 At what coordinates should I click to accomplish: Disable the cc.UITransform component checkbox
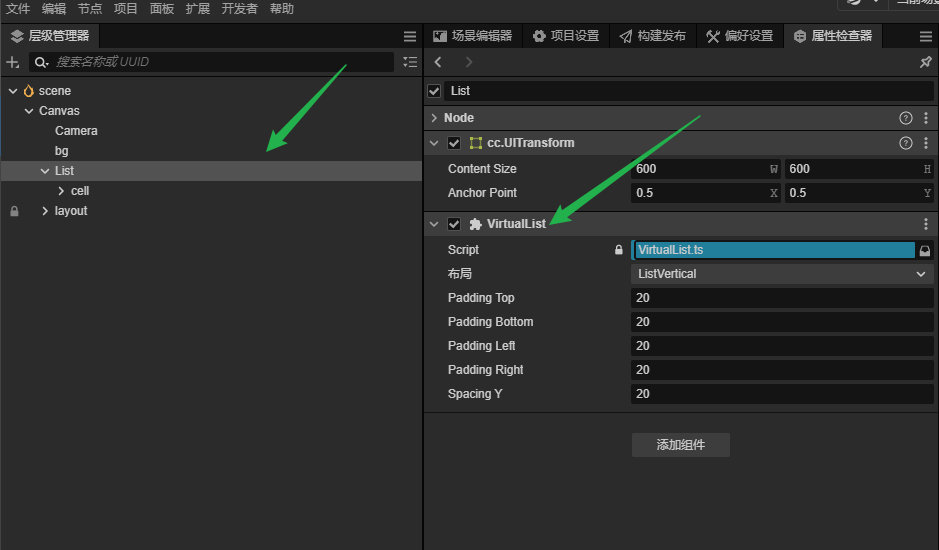(454, 143)
